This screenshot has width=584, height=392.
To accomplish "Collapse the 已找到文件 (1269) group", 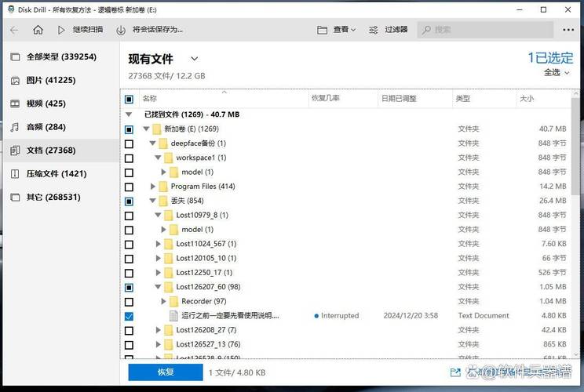I will (x=129, y=114).
